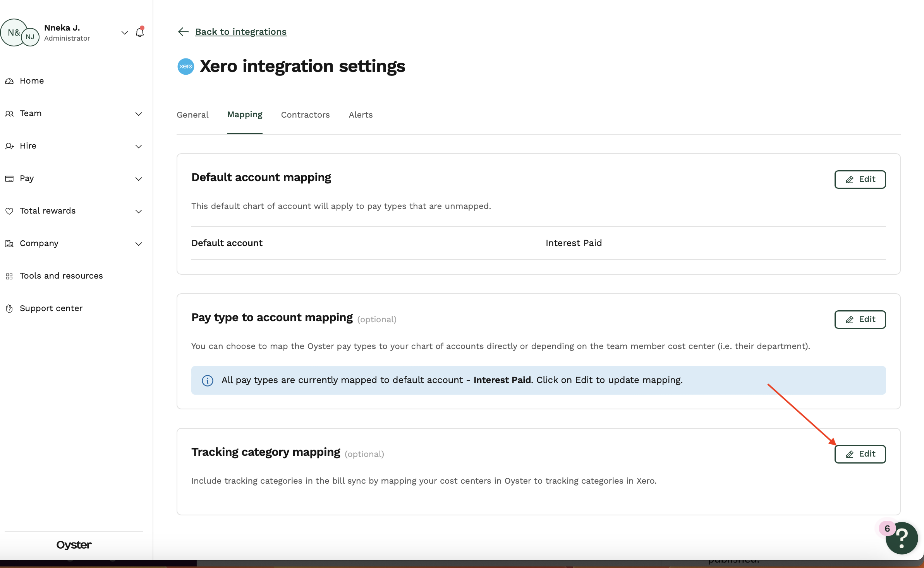The image size is (924, 568).
Task: Click the NJ avatar circle
Action: pos(30,37)
